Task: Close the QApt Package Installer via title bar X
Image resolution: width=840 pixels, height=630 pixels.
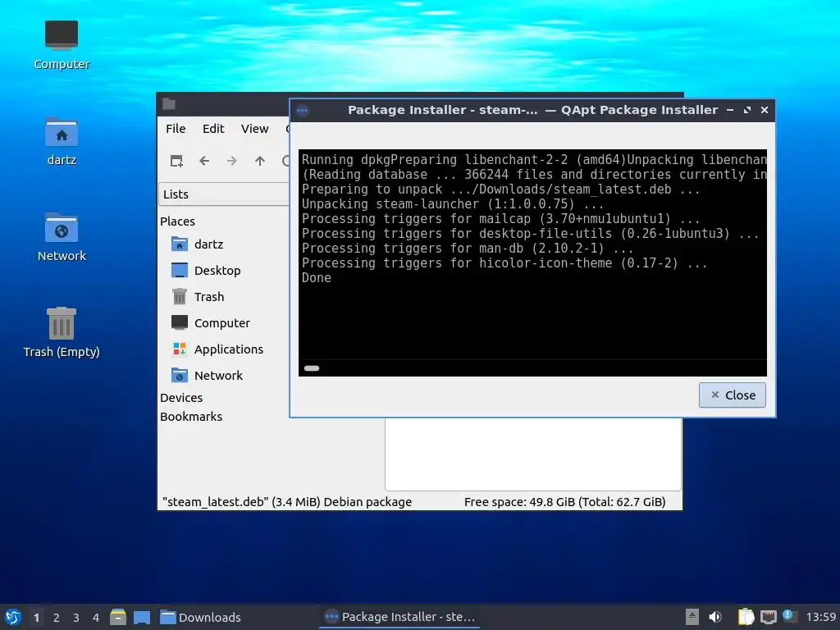Action: coord(765,110)
